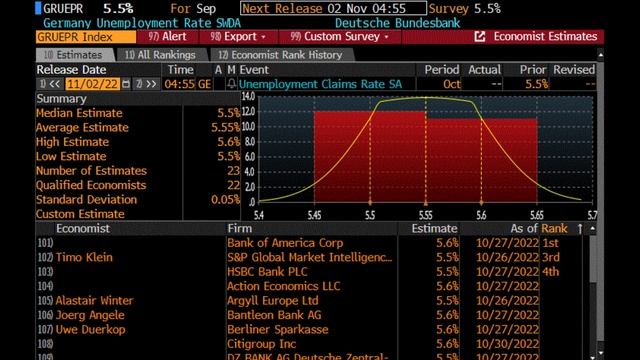Click the 1st rank cell for Bank of America
This screenshot has height=360, width=640.
pos(550,243)
